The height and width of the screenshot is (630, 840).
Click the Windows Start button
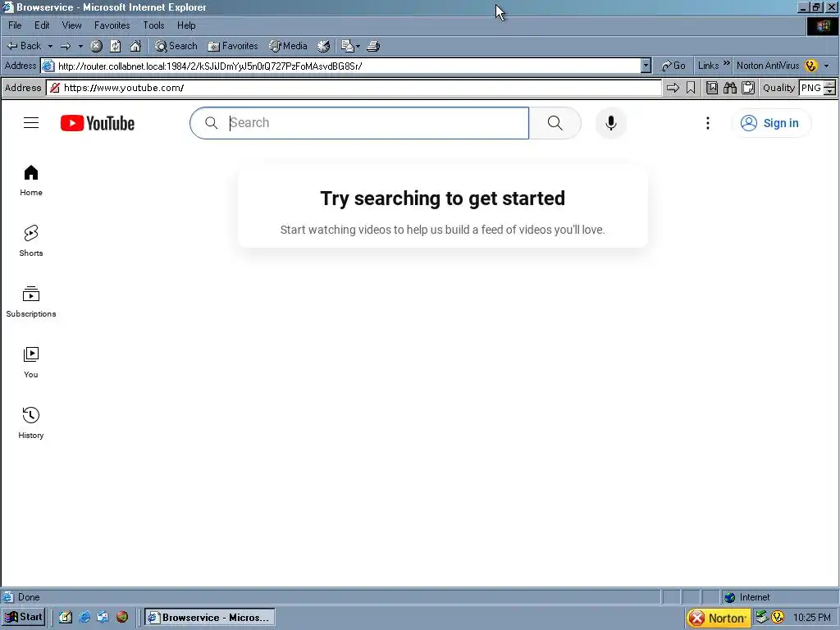tap(24, 617)
